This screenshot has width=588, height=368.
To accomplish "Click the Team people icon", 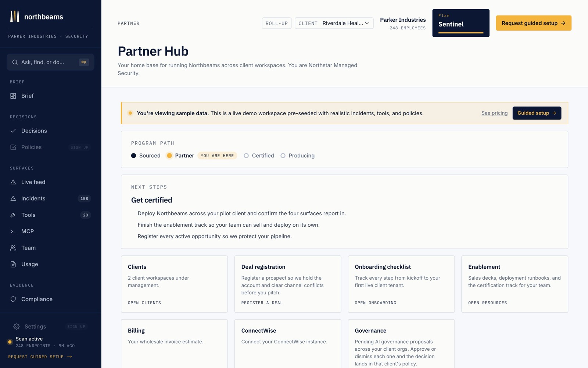I will (13, 248).
